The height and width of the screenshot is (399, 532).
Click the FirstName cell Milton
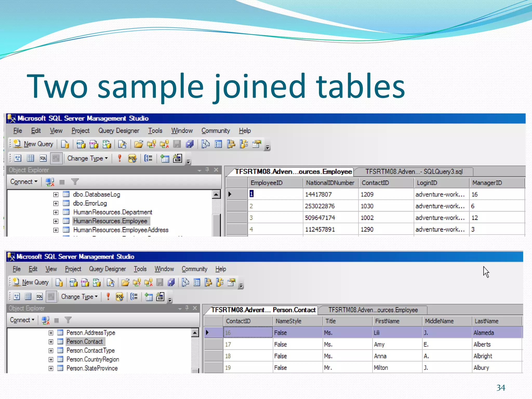[x=397, y=368]
